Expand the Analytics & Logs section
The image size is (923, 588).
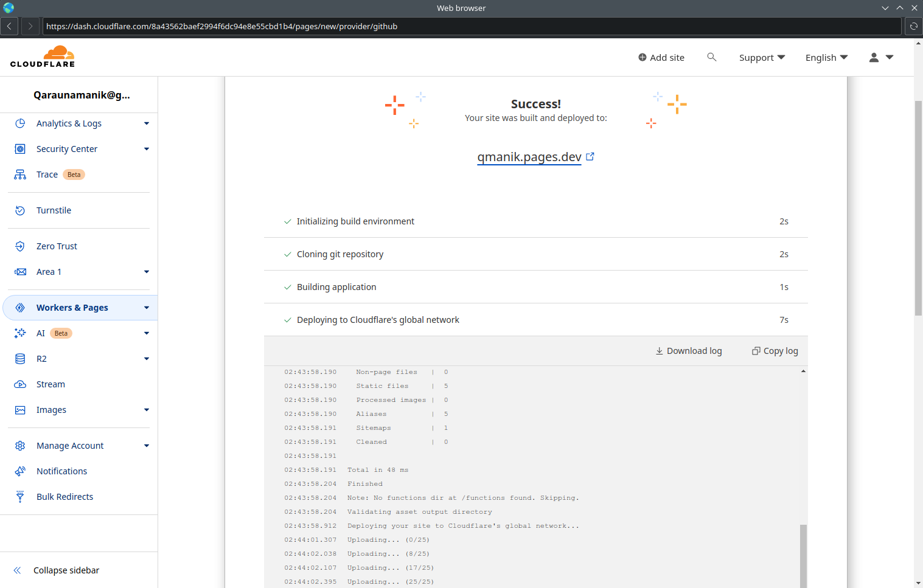click(x=146, y=123)
